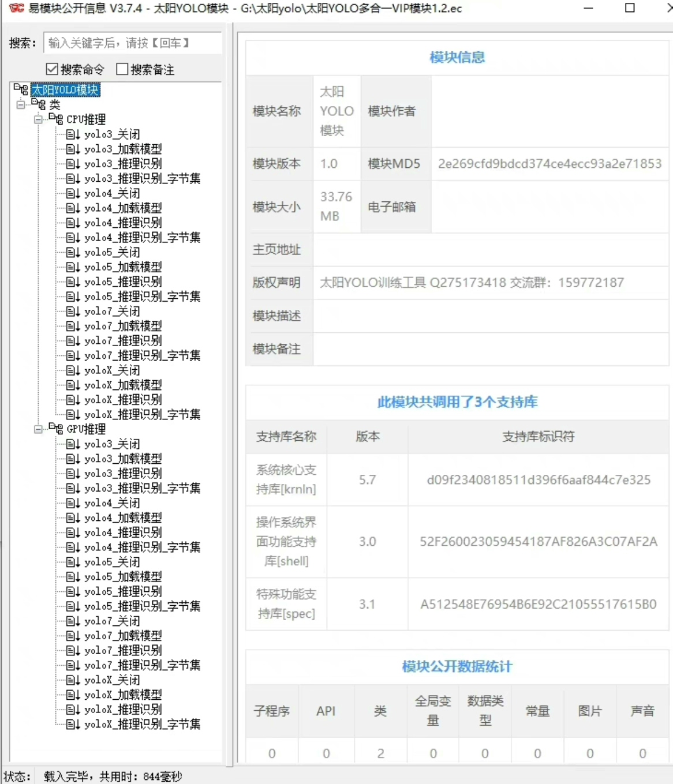The image size is (673, 784).
Task: Select yolo3_推理识别 under CPU推理
Action: point(123,163)
